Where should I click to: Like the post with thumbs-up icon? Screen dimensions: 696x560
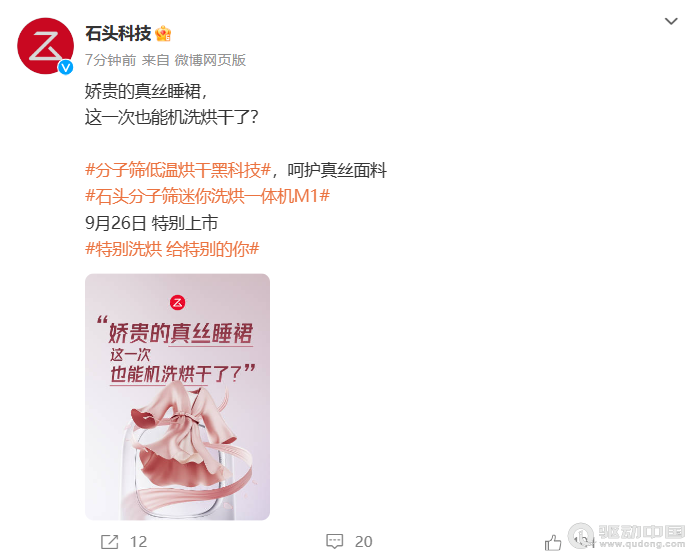553,542
